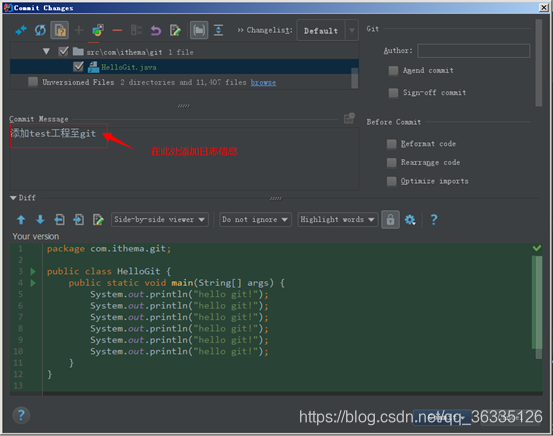Click the browse link for unversioned files
The image size is (553, 436).
(x=263, y=83)
